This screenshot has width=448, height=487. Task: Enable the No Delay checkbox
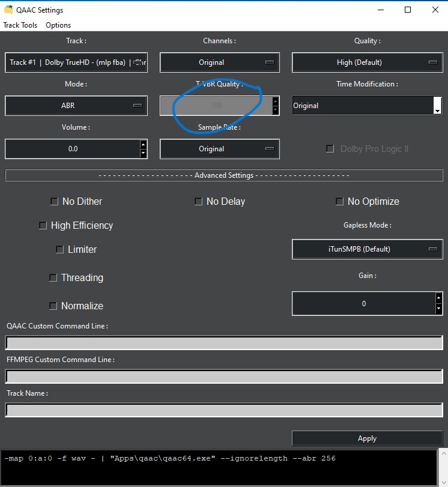click(x=198, y=202)
